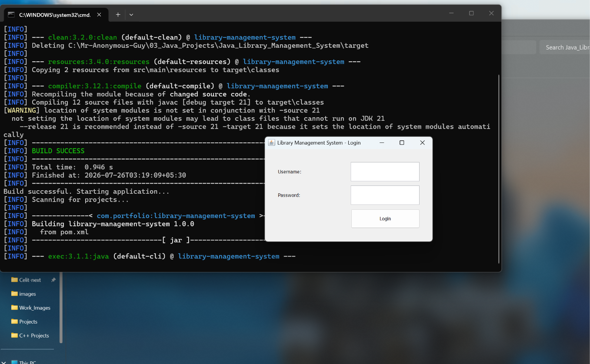Click the pin icon next to Celit-next
The image size is (590, 364).
point(53,280)
